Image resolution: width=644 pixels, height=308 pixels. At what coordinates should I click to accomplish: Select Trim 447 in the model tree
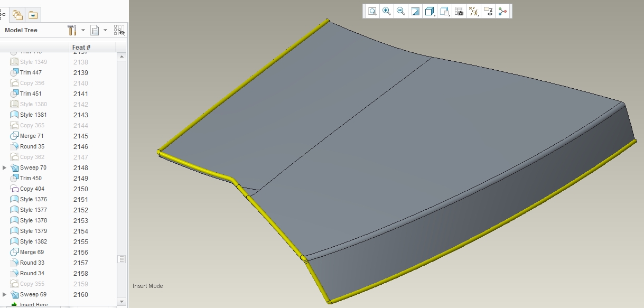(31, 72)
